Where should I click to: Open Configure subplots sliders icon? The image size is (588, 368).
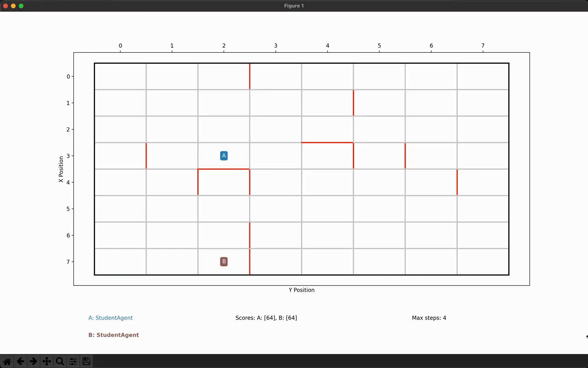[73, 361]
